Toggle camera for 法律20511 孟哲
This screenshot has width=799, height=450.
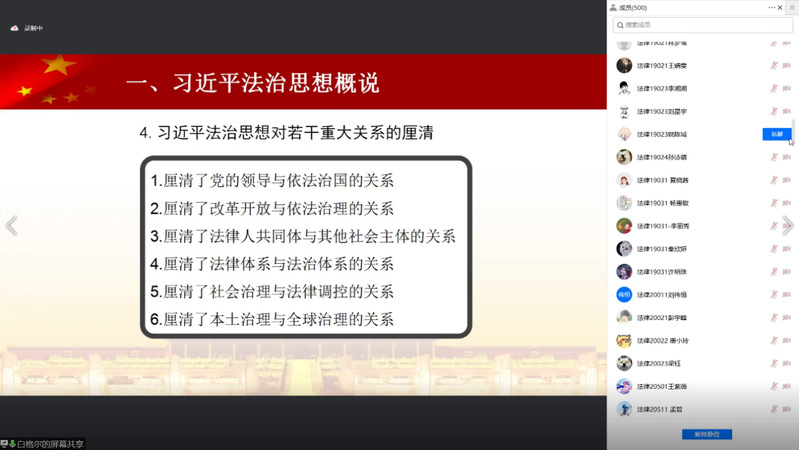tap(787, 410)
